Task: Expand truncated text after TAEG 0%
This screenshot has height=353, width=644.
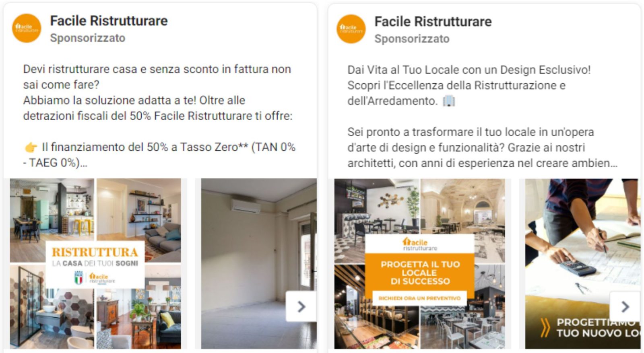Action: [x=84, y=163]
